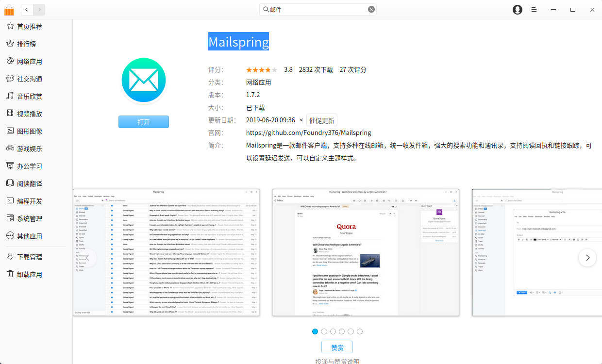Go to the next screenshot with the right arrow
Screen dimensions: 602x364
(587, 258)
